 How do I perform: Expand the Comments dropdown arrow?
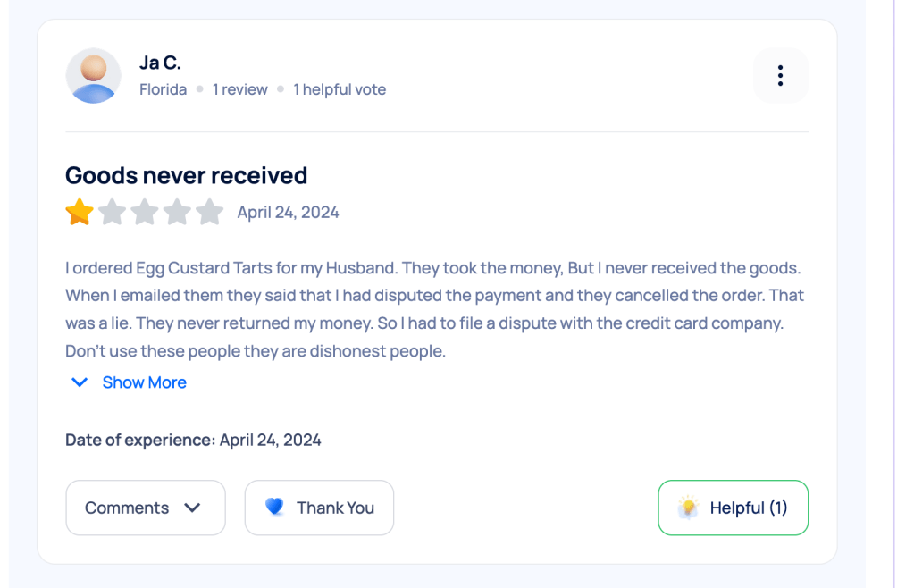192,508
